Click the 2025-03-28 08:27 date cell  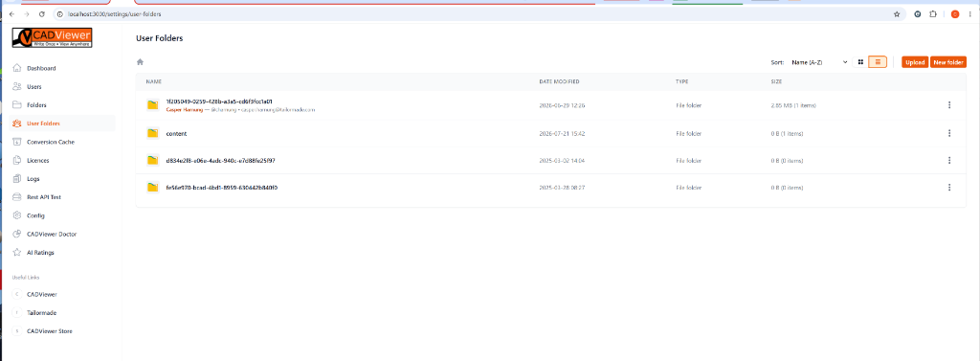click(x=562, y=187)
